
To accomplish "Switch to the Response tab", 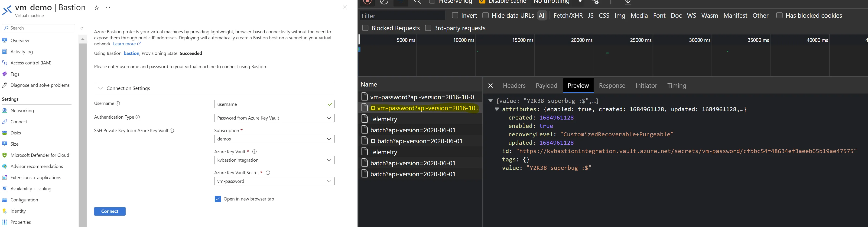I will tap(612, 85).
